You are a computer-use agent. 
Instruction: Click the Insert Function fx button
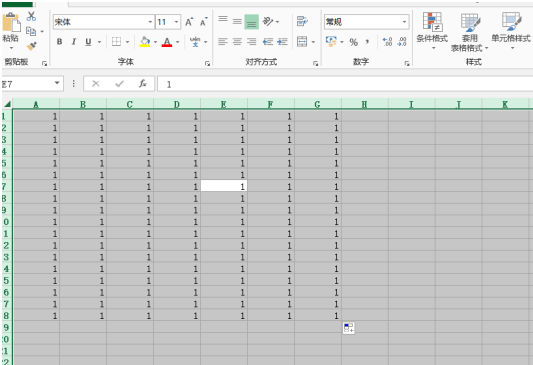click(x=143, y=84)
